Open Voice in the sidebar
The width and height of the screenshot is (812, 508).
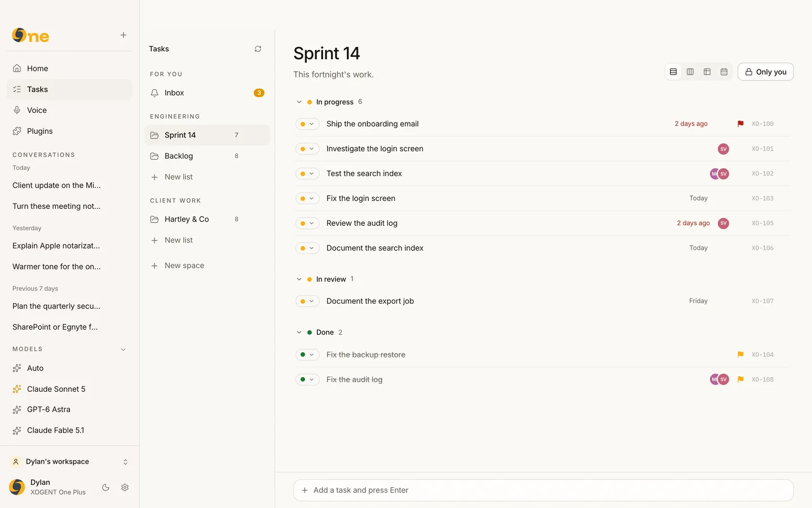click(70, 110)
